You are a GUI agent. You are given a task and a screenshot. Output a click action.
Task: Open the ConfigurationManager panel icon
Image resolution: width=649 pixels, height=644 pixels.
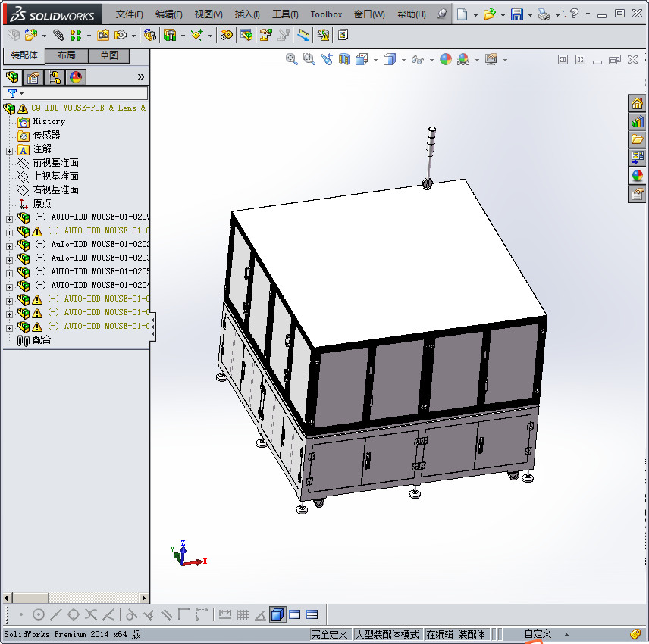click(55, 77)
